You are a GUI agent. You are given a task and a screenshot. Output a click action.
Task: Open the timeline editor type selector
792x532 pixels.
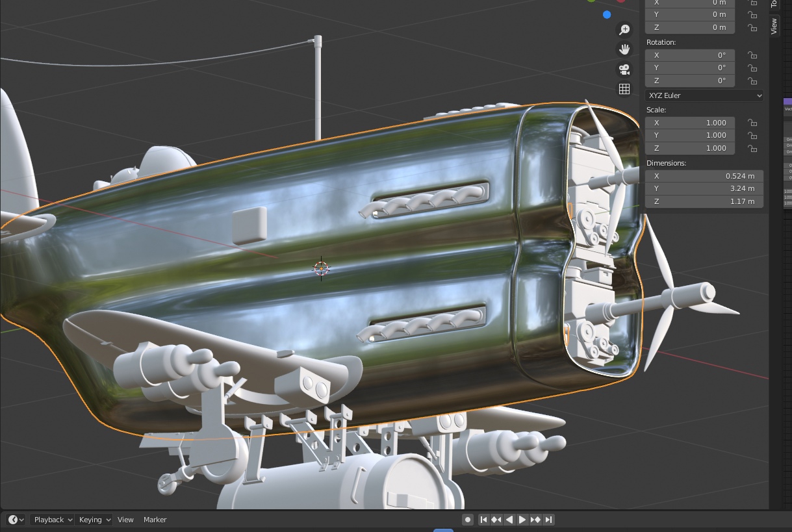16,520
